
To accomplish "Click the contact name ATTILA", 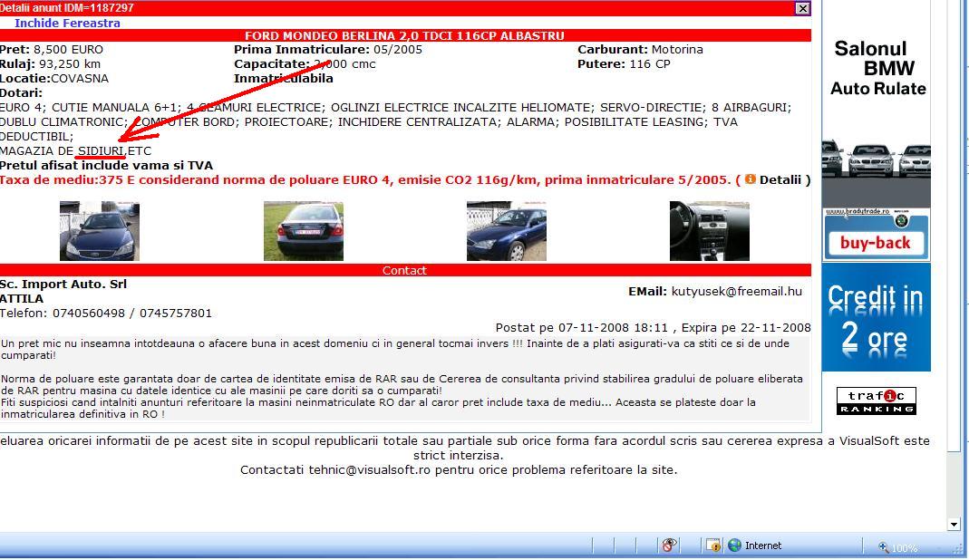I will pyautogui.click(x=22, y=298).
